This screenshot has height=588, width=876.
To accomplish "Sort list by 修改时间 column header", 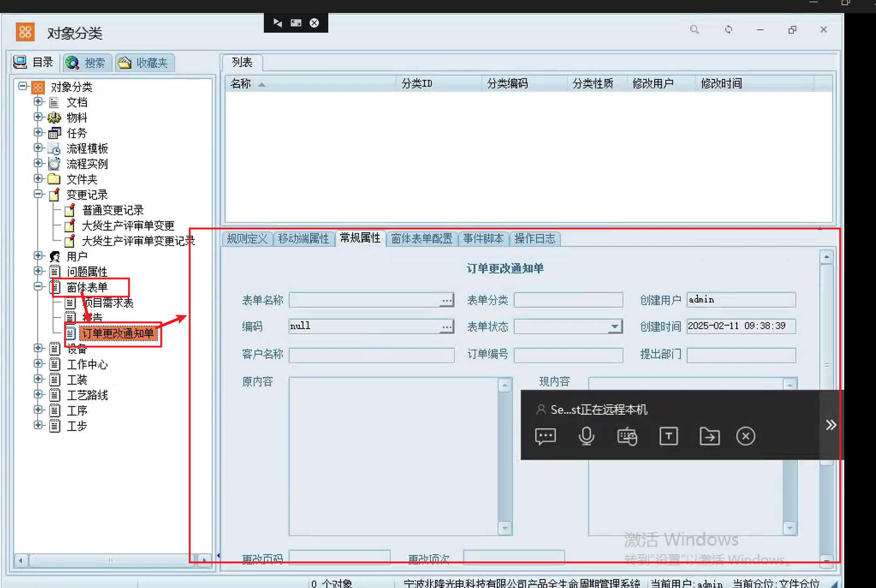I will (754, 84).
